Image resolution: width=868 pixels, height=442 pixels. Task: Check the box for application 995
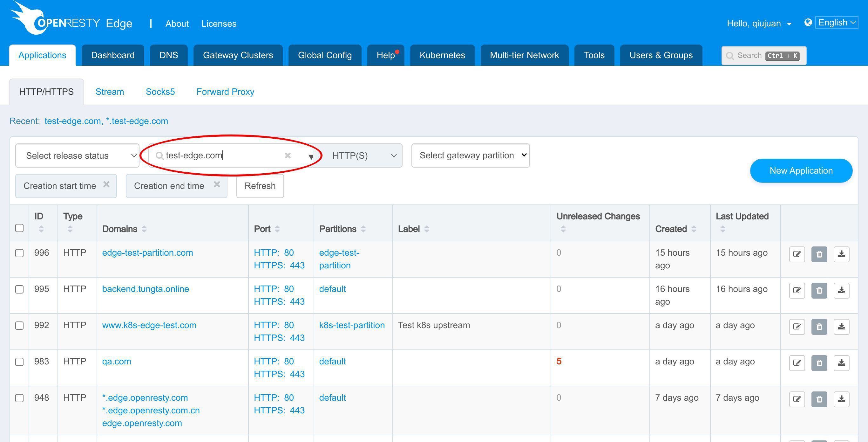pyautogui.click(x=20, y=289)
